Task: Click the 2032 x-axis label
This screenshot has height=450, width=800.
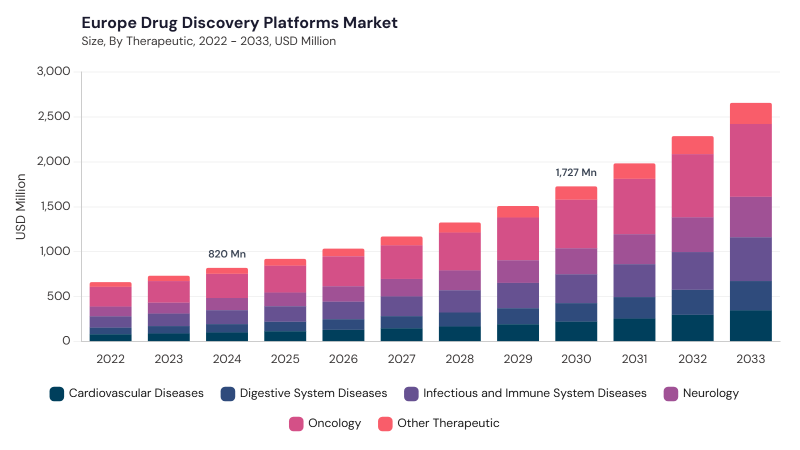Action: click(692, 359)
